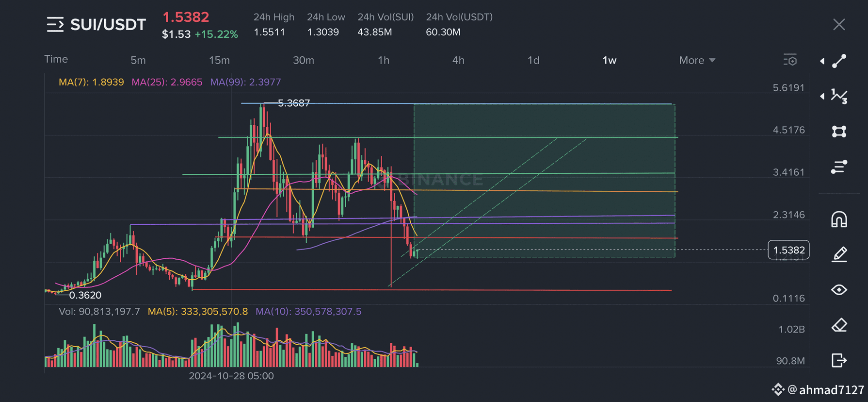Click the 24h High value 1.5511

(270, 32)
